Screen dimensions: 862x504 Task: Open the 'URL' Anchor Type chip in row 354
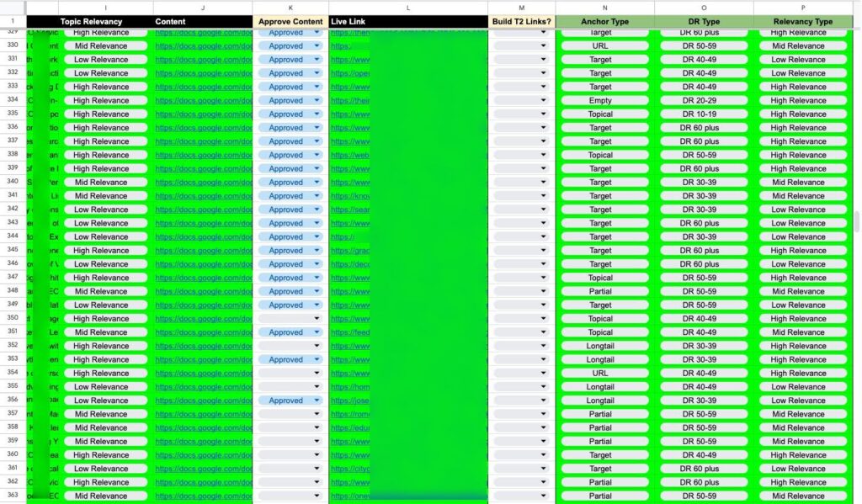(x=600, y=374)
